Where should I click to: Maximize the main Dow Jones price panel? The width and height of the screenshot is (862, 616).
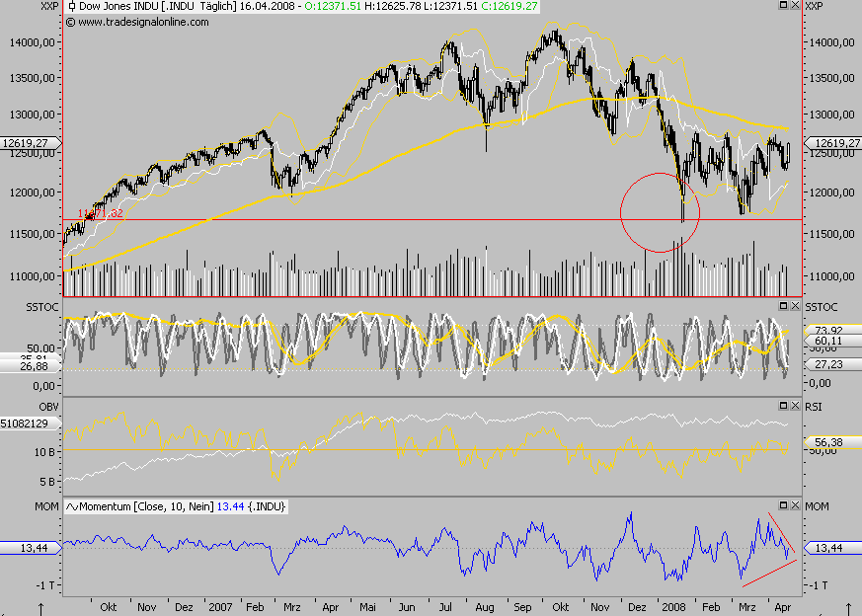pyautogui.click(x=784, y=5)
